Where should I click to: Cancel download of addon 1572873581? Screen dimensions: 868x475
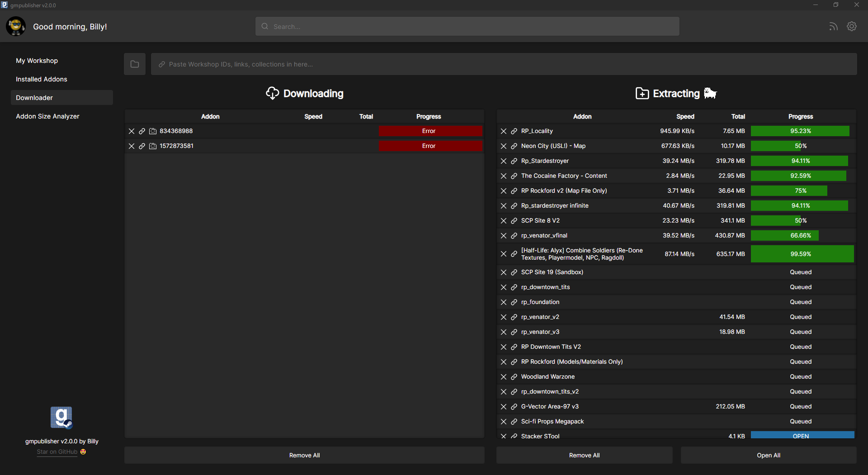[x=131, y=146]
